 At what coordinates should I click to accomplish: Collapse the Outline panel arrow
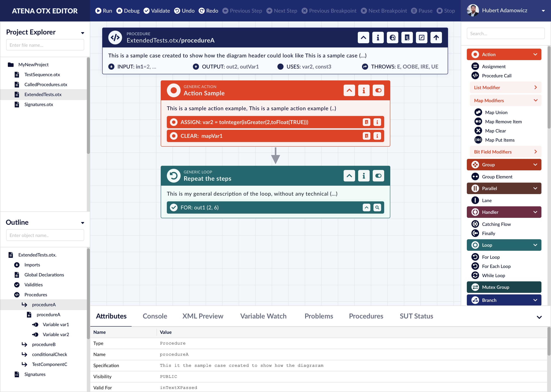(82, 223)
